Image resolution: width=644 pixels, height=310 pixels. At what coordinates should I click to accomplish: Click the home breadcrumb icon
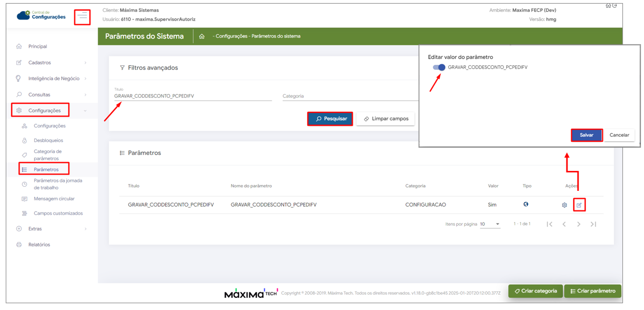[202, 36]
